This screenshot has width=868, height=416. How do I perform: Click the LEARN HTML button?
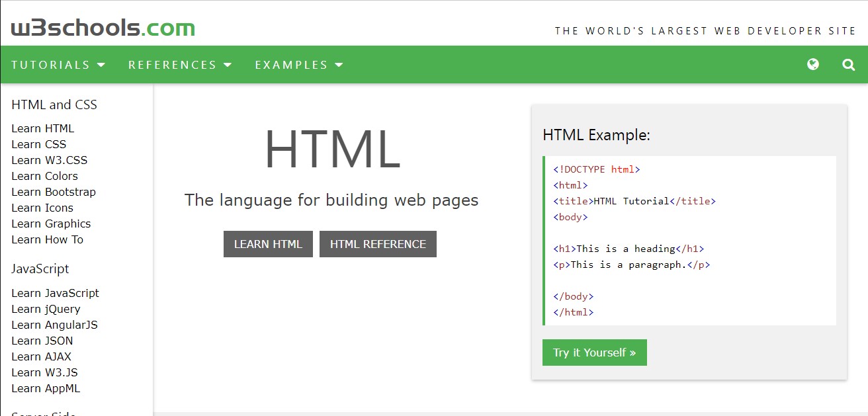(268, 244)
